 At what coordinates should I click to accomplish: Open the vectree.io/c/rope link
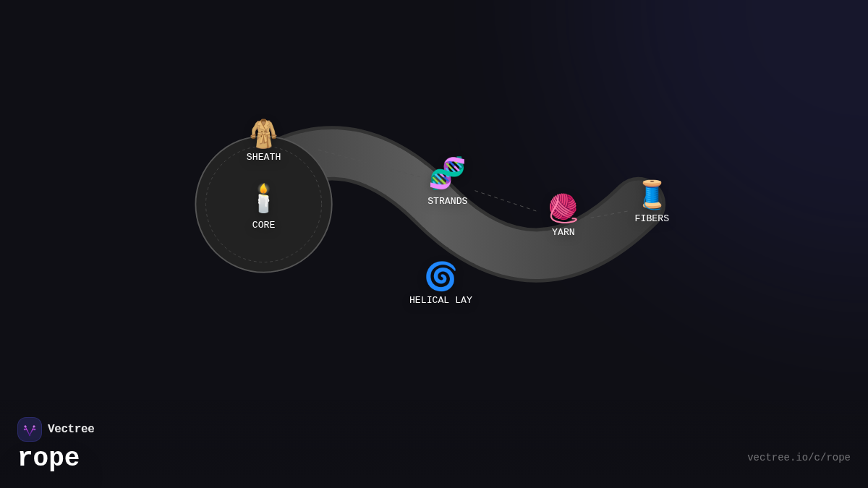(799, 458)
